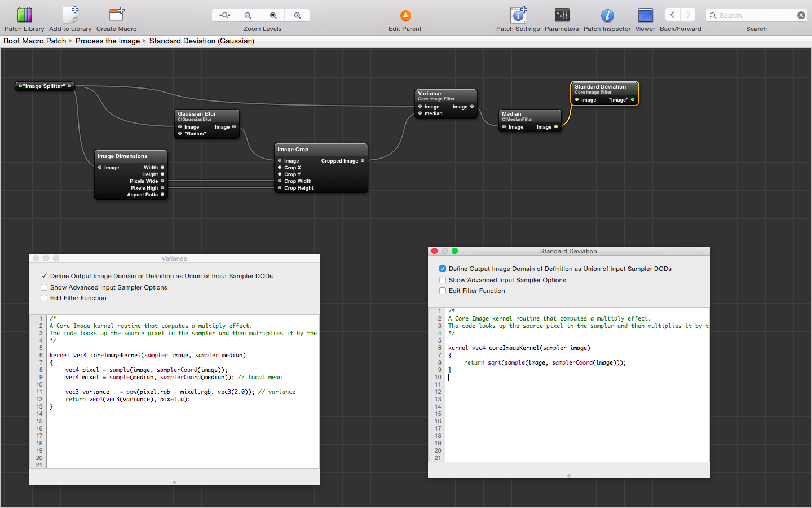
Task: Click the actual size zoom button
Action: click(273, 15)
